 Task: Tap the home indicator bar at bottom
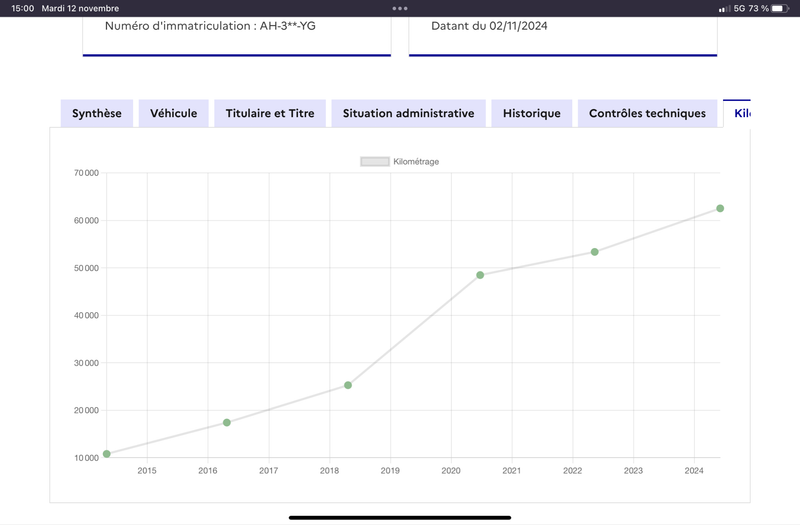pyautogui.click(x=400, y=517)
